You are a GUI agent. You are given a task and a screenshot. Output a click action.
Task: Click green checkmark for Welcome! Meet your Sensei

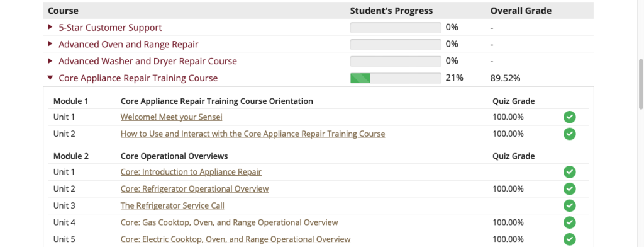pos(569,117)
